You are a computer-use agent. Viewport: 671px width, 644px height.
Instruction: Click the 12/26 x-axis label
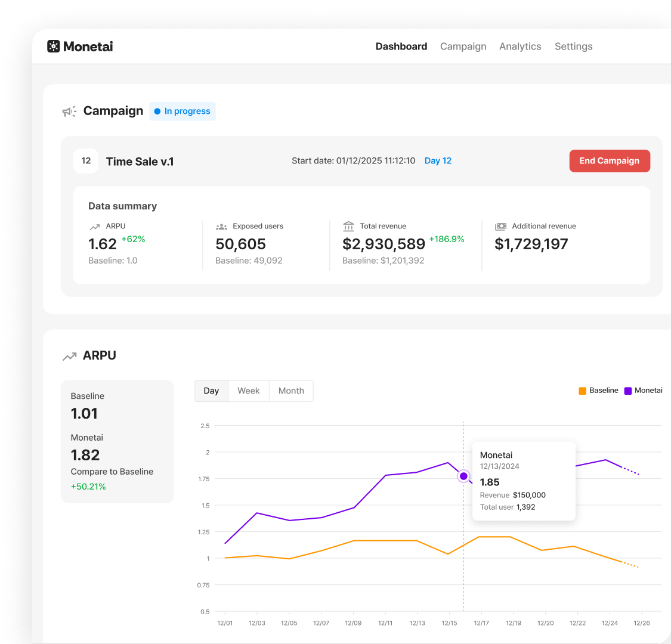[641, 623]
